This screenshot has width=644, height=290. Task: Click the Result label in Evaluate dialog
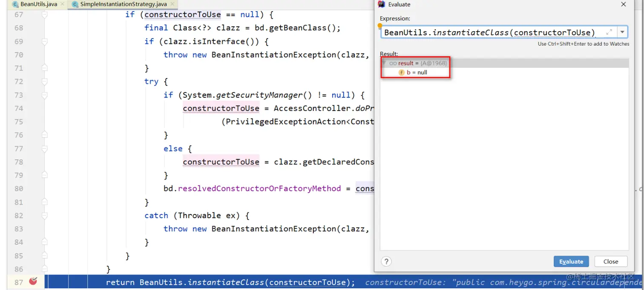point(389,54)
